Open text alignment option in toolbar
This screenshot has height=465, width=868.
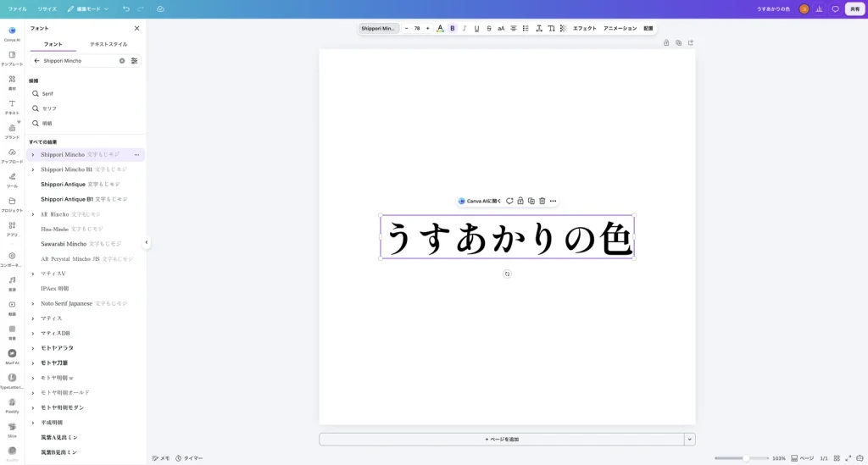pos(513,28)
